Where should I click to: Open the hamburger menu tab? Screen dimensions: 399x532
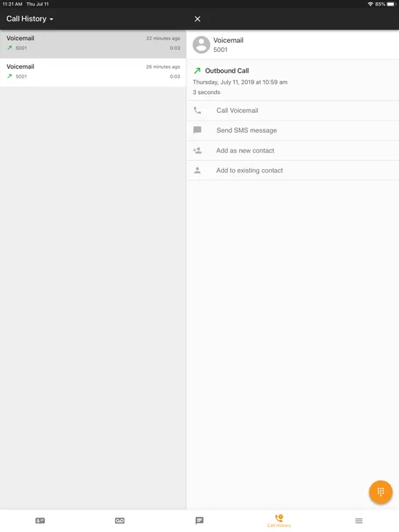pyautogui.click(x=359, y=520)
